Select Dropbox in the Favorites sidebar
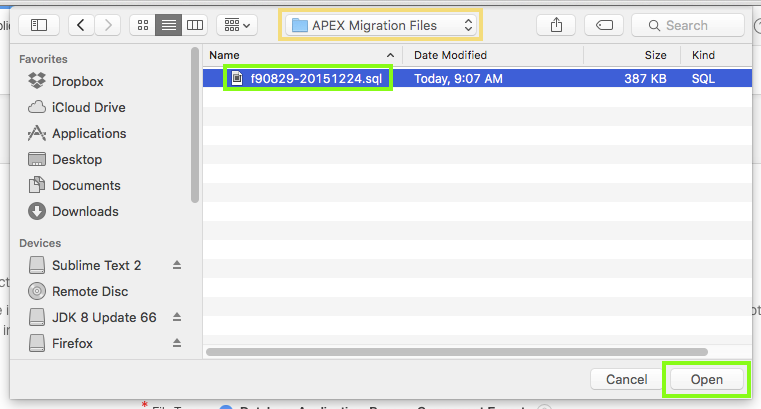 77,81
